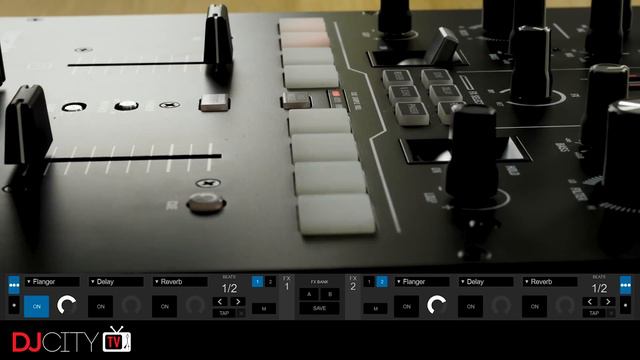Enable the FX 1 Delay ON button
This screenshot has width=640, height=360.
(100, 306)
